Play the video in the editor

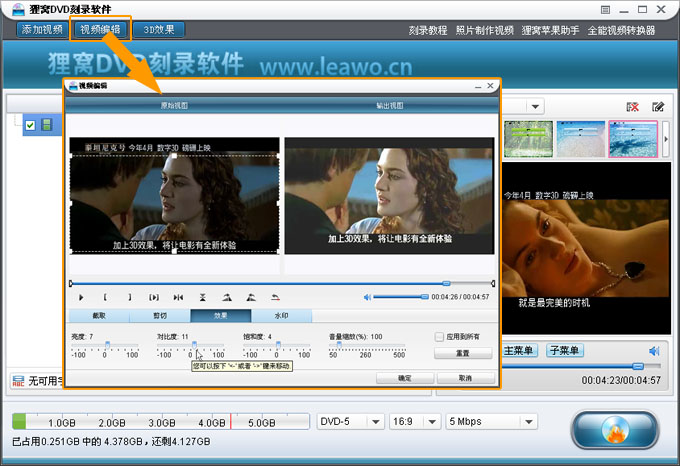[81, 297]
